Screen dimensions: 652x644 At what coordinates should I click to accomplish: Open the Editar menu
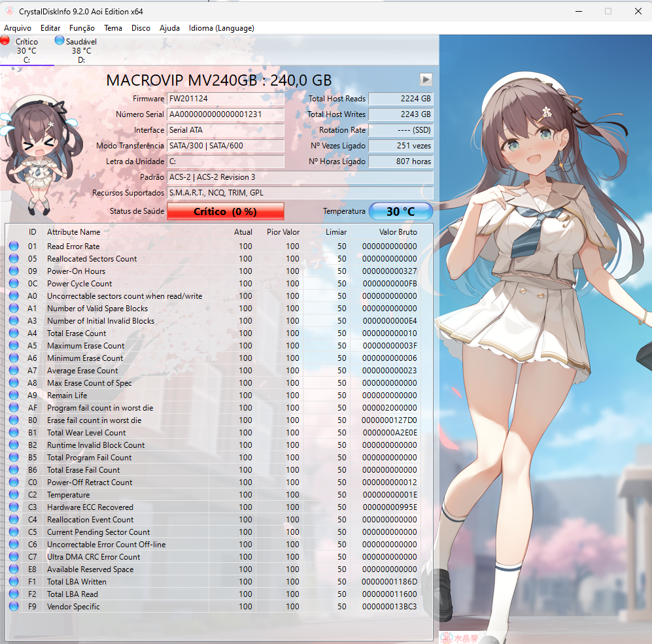[x=50, y=28]
